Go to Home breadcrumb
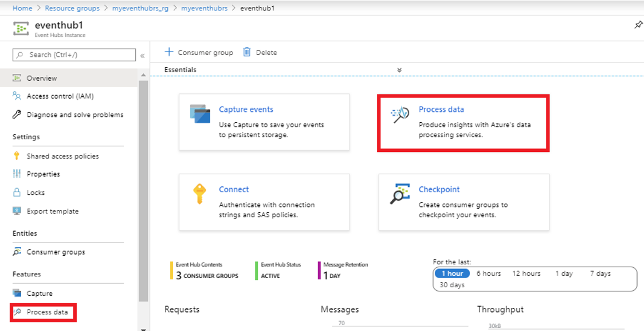 pyautogui.click(x=22, y=8)
